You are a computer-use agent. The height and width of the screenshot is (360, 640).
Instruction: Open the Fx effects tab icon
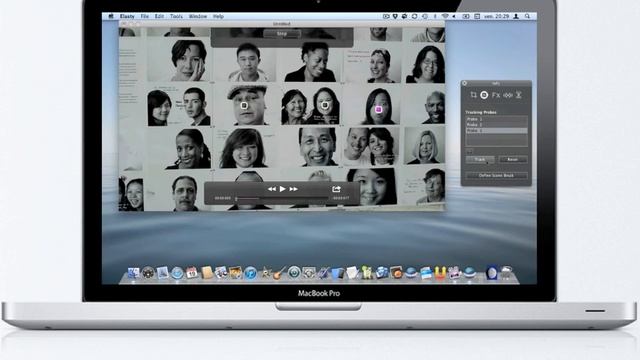496,95
